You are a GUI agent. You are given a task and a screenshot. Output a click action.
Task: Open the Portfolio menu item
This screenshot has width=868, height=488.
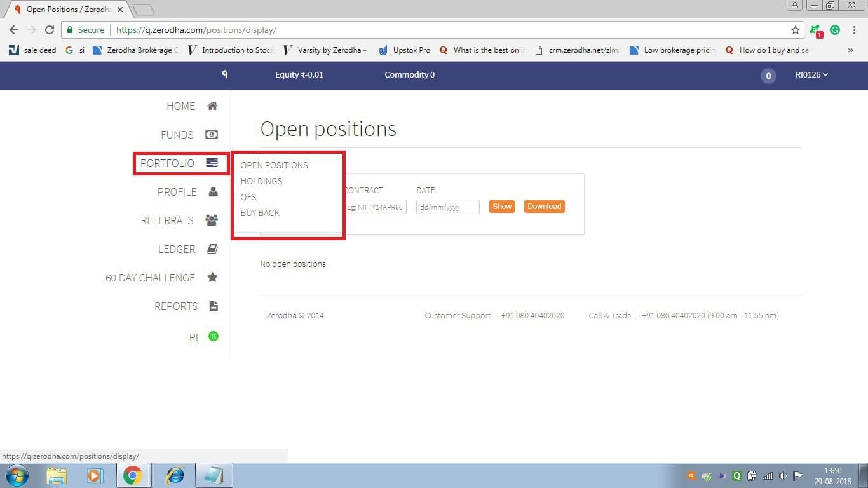[167, 163]
